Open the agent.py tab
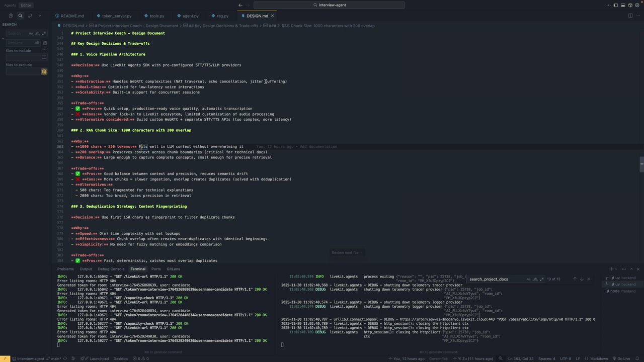 click(x=187, y=16)
